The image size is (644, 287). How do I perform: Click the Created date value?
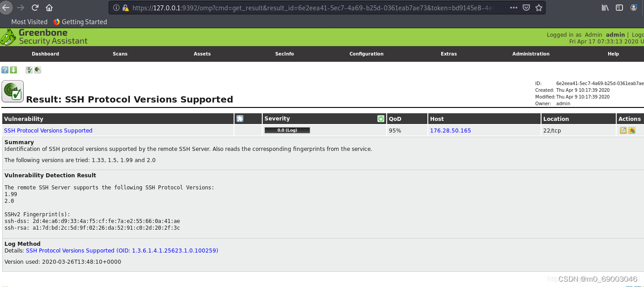pos(583,90)
